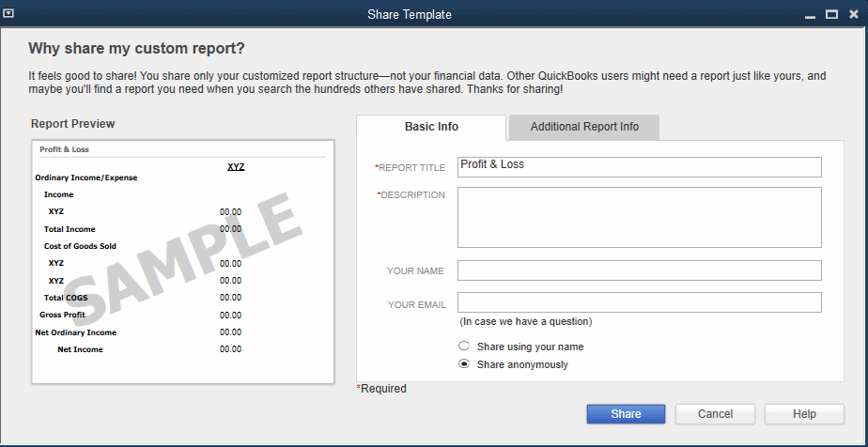This screenshot has width=868, height=447.
Task: Click into the Report Title field
Action: [640, 167]
